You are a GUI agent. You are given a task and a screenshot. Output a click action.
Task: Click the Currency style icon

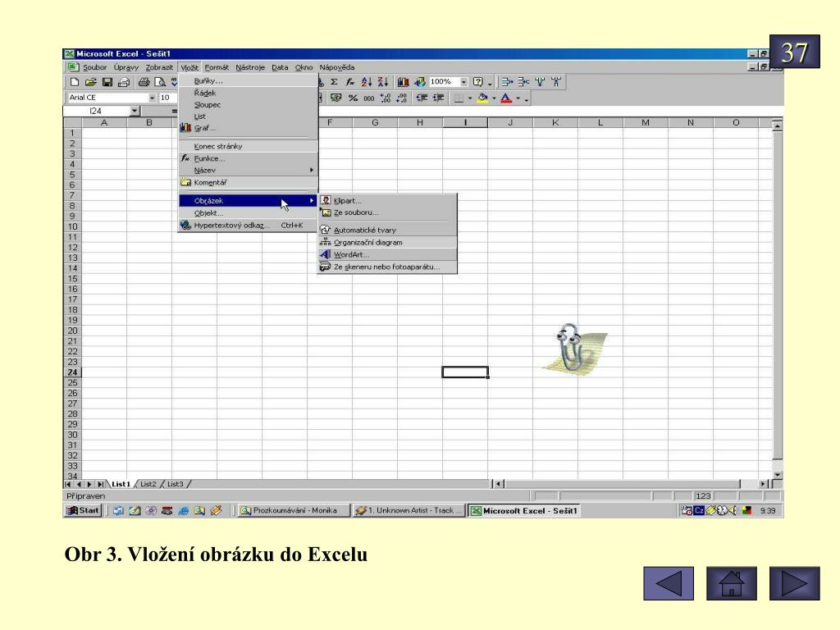336,98
